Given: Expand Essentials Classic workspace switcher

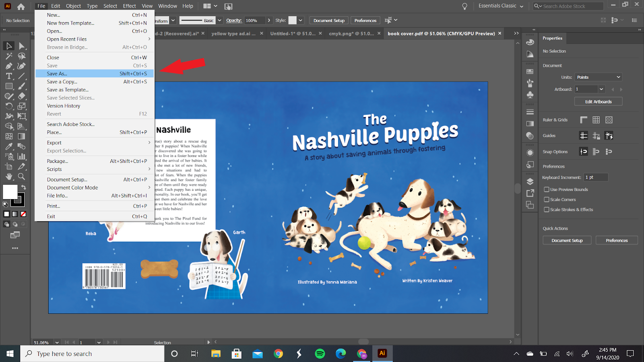Looking at the screenshot, I should tap(501, 6).
